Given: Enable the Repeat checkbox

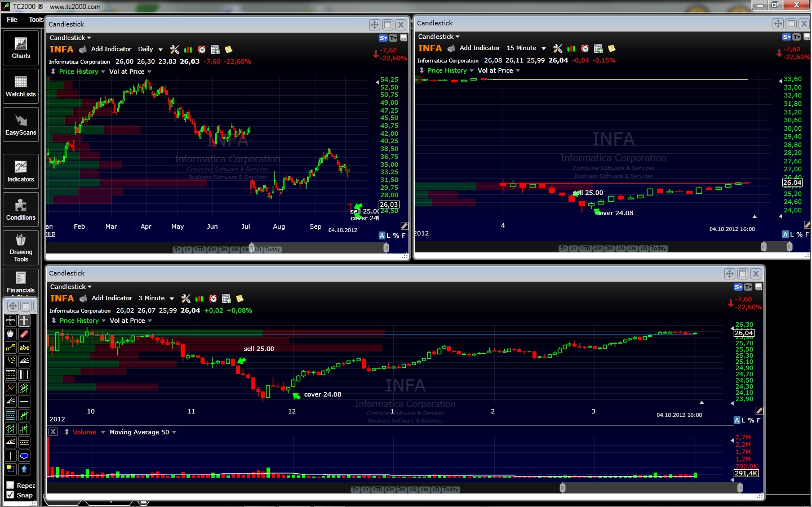Looking at the screenshot, I should tap(10, 485).
